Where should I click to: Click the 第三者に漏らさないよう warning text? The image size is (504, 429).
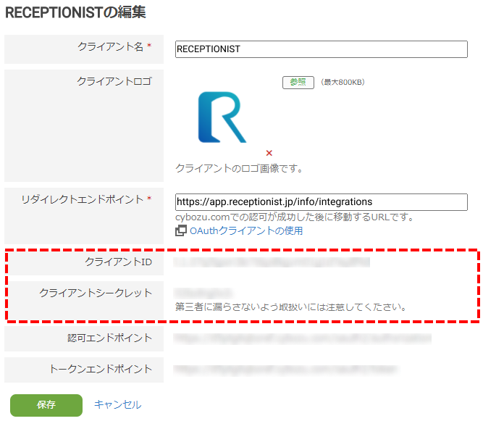[290, 307]
